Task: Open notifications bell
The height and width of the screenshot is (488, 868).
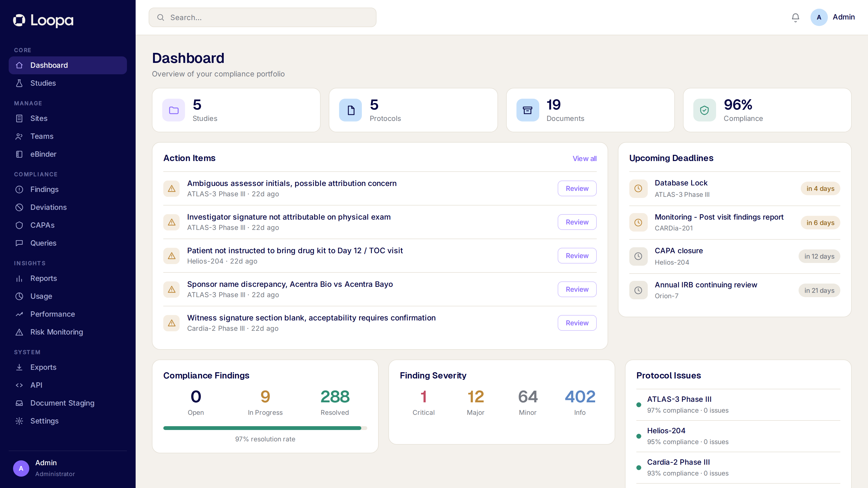Action: (x=796, y=17)
